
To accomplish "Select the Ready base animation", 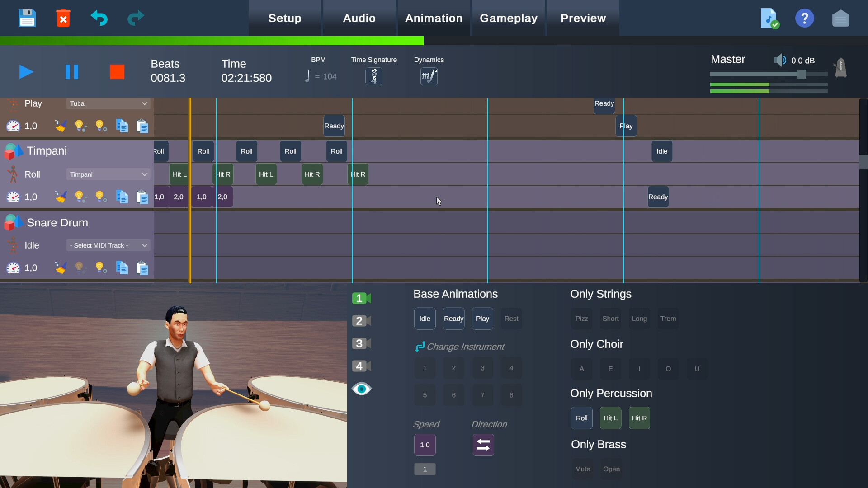I will click(x=453, y=318).
